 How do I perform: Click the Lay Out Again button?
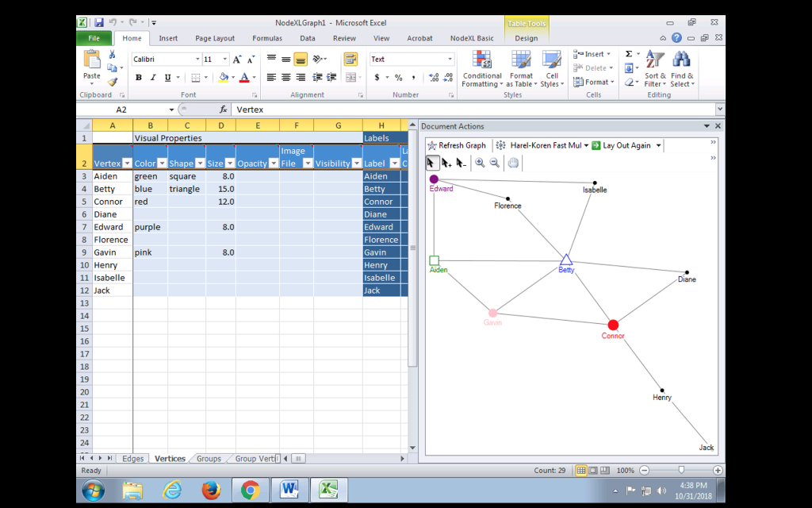pos(622,146)
